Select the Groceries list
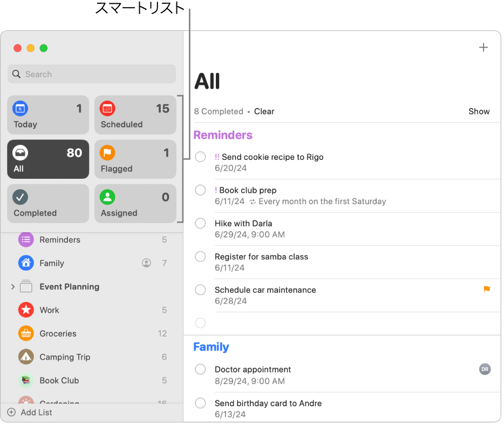Viewport: 504px width, 424px height. click(x=92, y=334)
